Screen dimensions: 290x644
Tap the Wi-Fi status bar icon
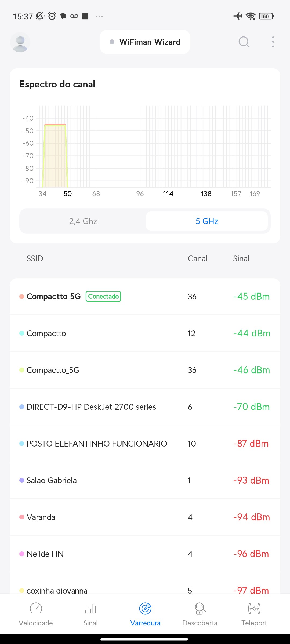point(251,16)
